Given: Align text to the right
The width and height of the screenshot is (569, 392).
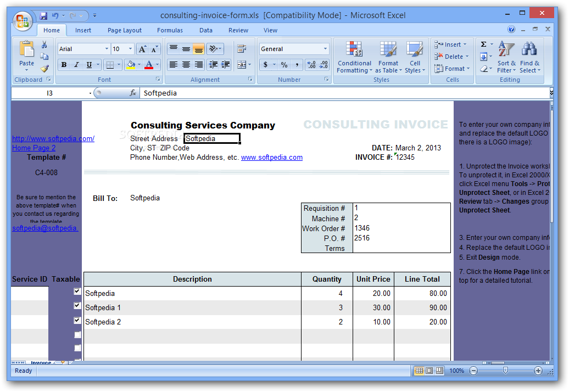Looking at the screenshot, I should pos(198,65).
